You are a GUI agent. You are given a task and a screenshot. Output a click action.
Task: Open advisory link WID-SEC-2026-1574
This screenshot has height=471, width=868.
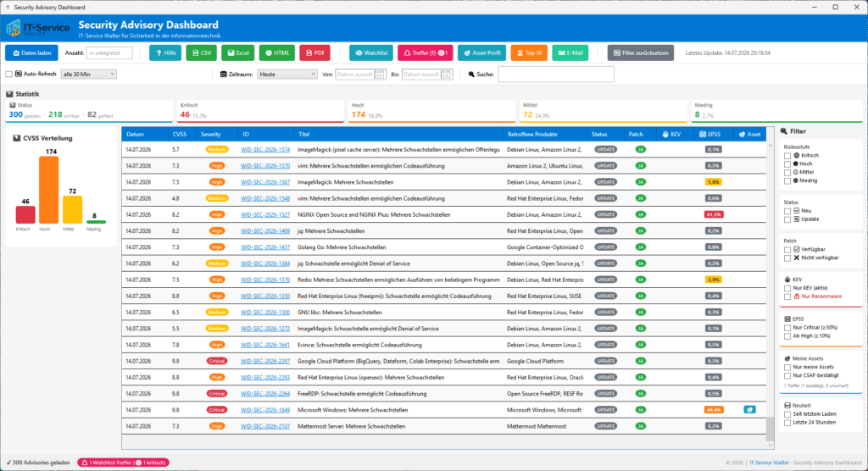point(265,149)
